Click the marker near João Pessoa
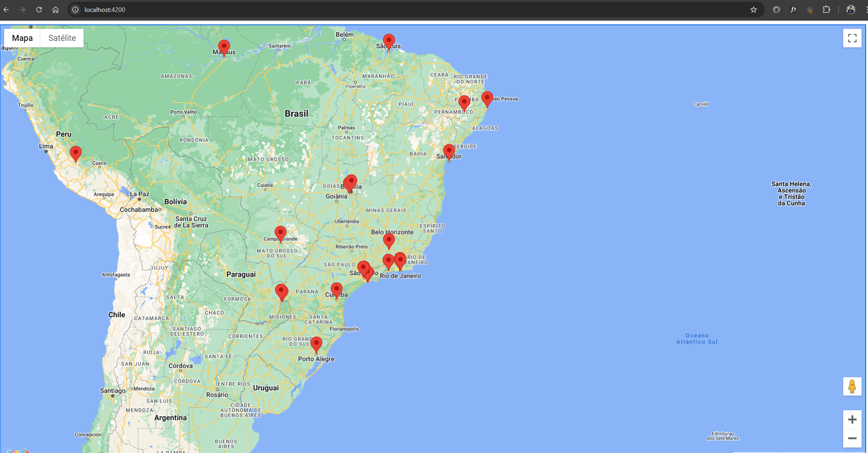 click(487, 100)
